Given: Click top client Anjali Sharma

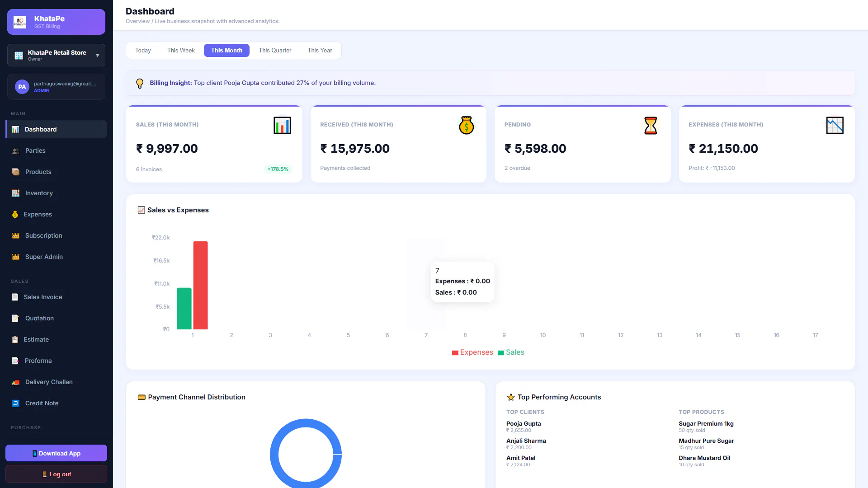Looking at the screenshot, I should coord(526,441).
